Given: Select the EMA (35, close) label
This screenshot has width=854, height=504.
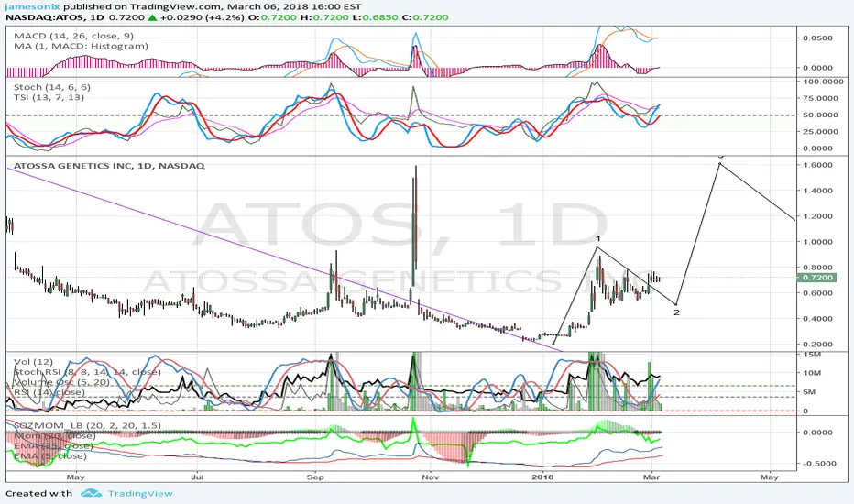Looking at the screenshot, I should pos(53,445).
